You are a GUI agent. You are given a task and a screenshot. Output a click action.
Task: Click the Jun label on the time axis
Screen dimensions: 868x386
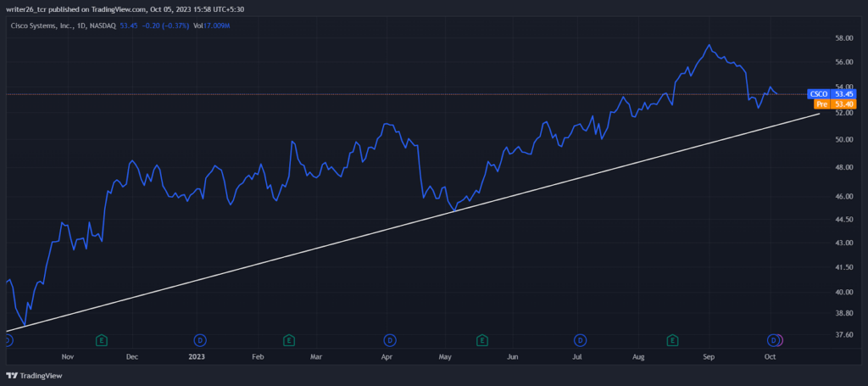(x=513, y=357)
